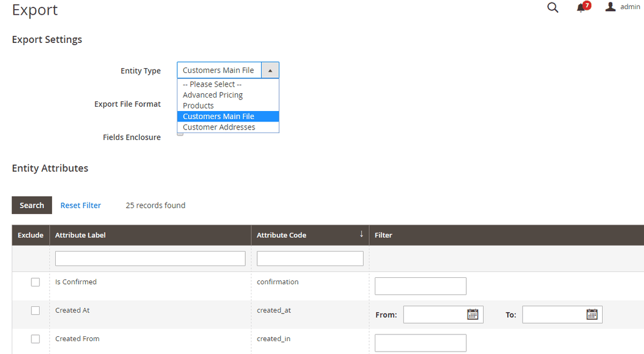
Task: Select Advanced Pricing entity type
Action: (228, 95)
